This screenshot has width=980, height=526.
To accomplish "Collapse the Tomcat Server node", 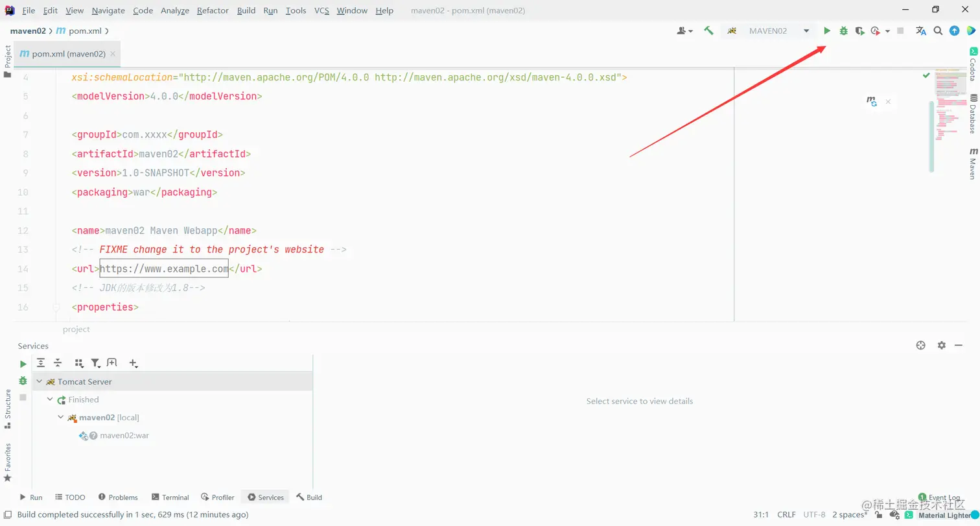I will pos(40,381).
